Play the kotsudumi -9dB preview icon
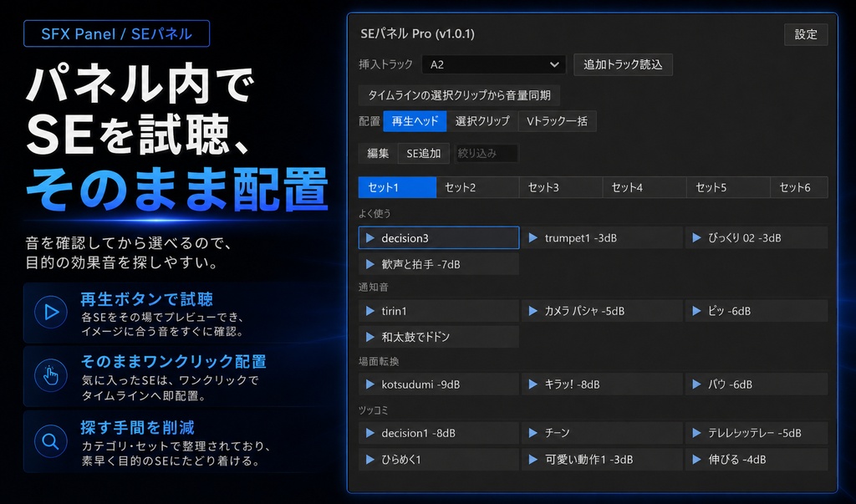The image size is (856, 504). (x=370, y=384)
